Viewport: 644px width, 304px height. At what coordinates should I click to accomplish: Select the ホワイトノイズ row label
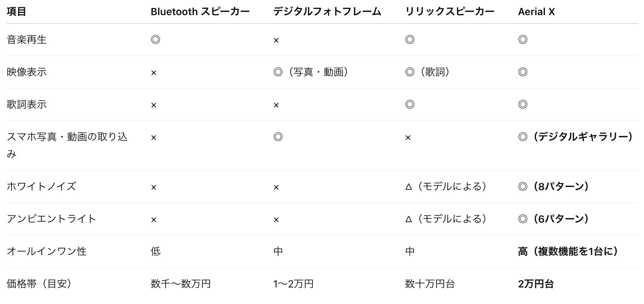[x=41, y=187]
